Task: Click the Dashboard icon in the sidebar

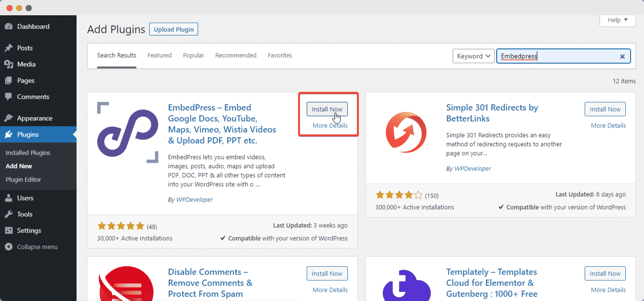Action: coord(9,27)
